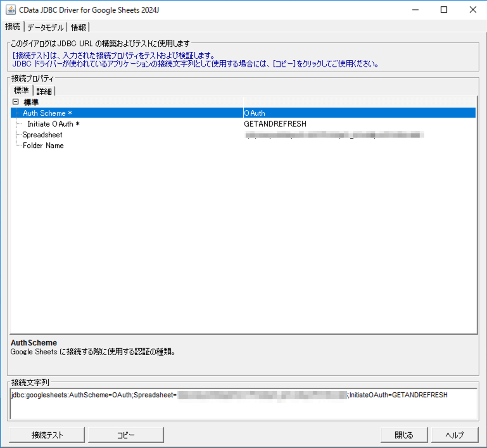487x448 pixels.
Task: Click inside the 接続文字列 text box
Action: [243, 404]
